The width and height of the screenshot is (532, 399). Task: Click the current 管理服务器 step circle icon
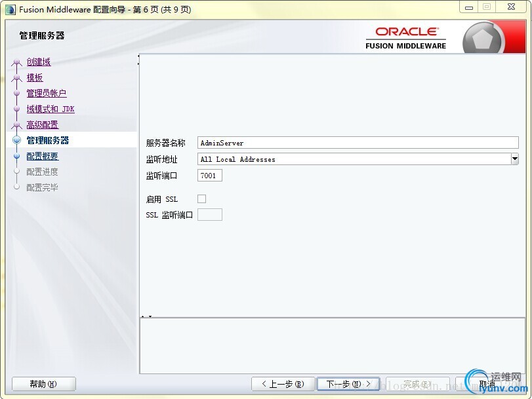pyautogui.click(x=16, y=140)
